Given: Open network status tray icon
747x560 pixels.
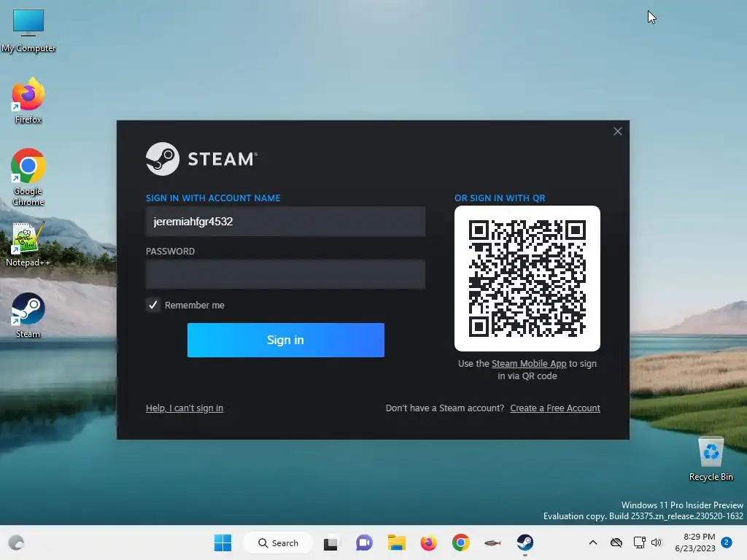Looking at the screenshot, I should click(x=639, y=542).
